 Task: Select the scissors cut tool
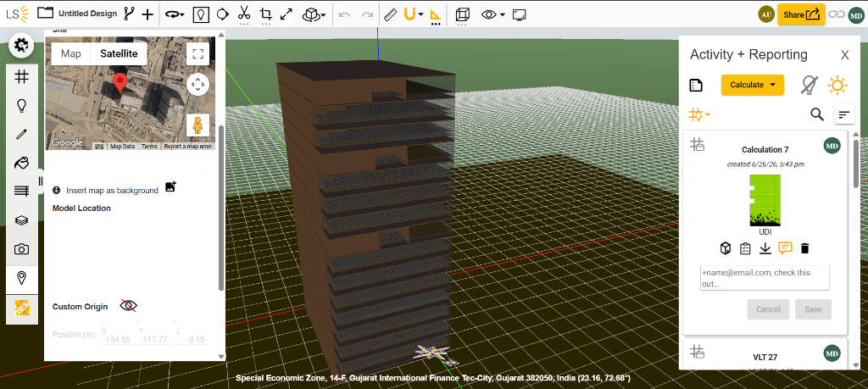(x=243, y=14)
